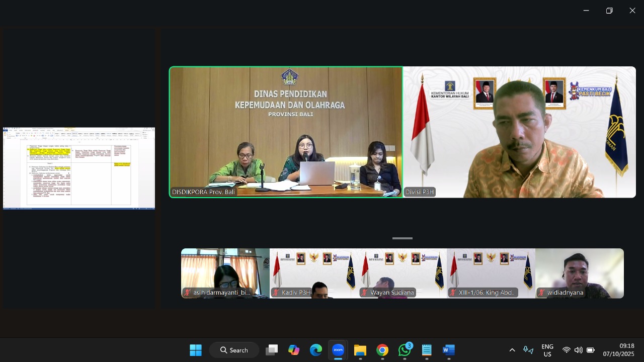Open the Windows Start menu

coord(196,350)
